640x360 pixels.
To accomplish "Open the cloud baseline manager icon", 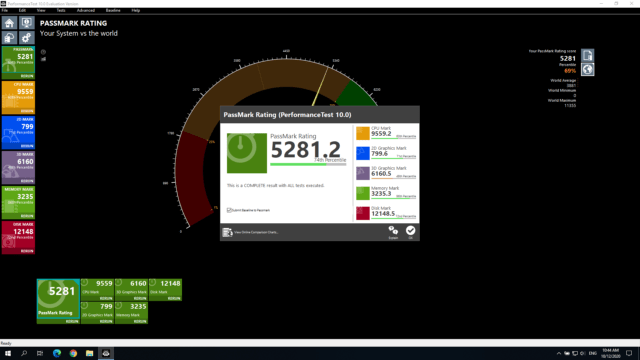I will [9, 38].
